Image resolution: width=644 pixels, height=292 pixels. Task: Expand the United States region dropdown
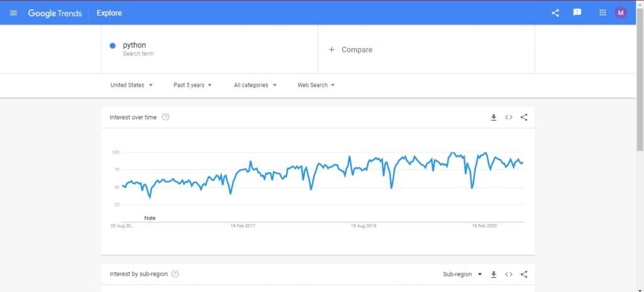click(x=131, y=85)
